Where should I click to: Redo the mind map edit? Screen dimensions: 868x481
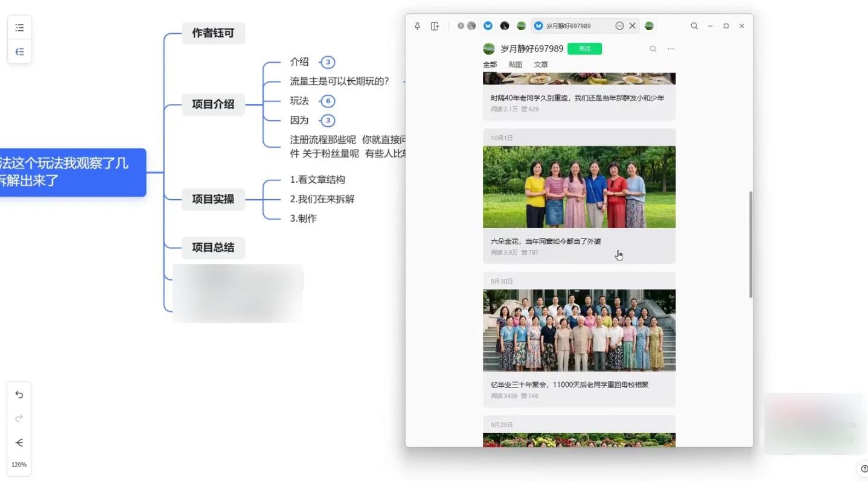click(19, 418)
